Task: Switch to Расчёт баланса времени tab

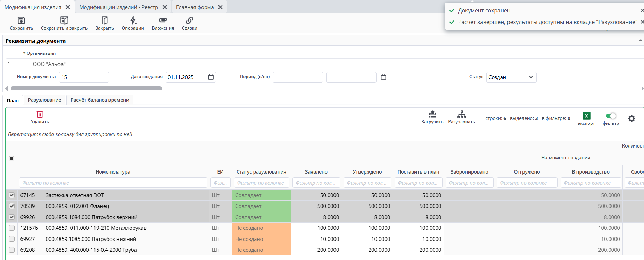Action: pyautogui.click(x=100, y=100)
